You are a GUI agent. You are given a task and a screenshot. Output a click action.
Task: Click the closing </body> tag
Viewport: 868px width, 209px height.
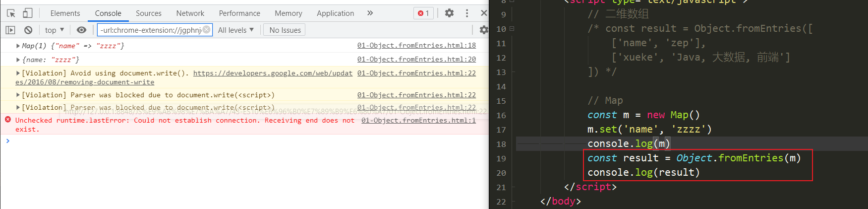561,202
